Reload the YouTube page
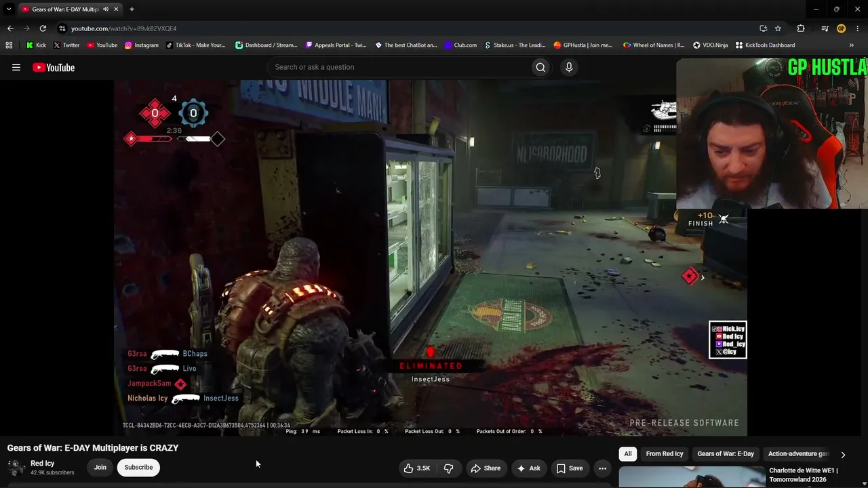Viewport: 868px width, 488px height. coord(43,28)
